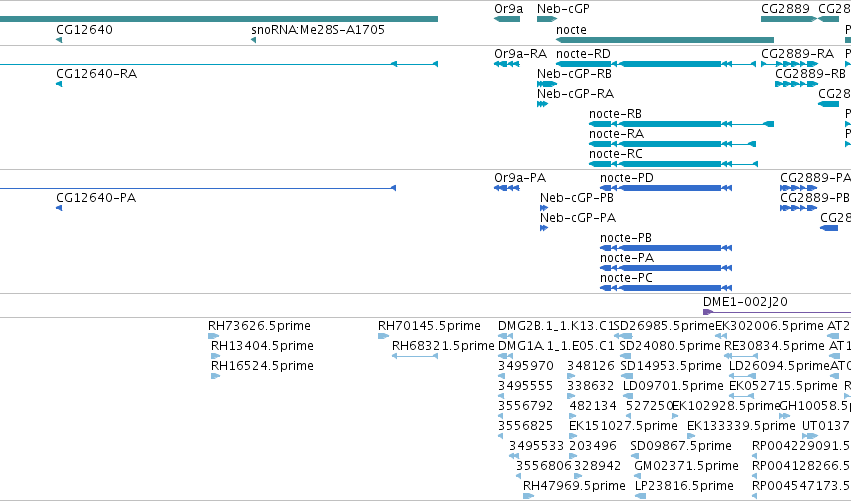Viewport: 851px width, 501px height.
Task: Select the RH73626.5prime EST label
Action: tap(259, 326)
